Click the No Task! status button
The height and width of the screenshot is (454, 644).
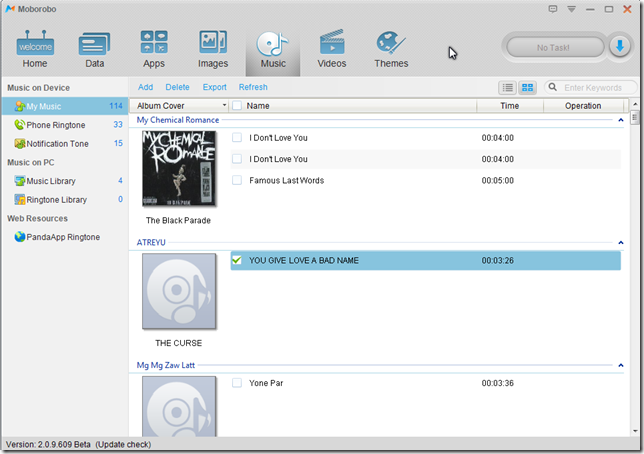(x=554, y=48)
